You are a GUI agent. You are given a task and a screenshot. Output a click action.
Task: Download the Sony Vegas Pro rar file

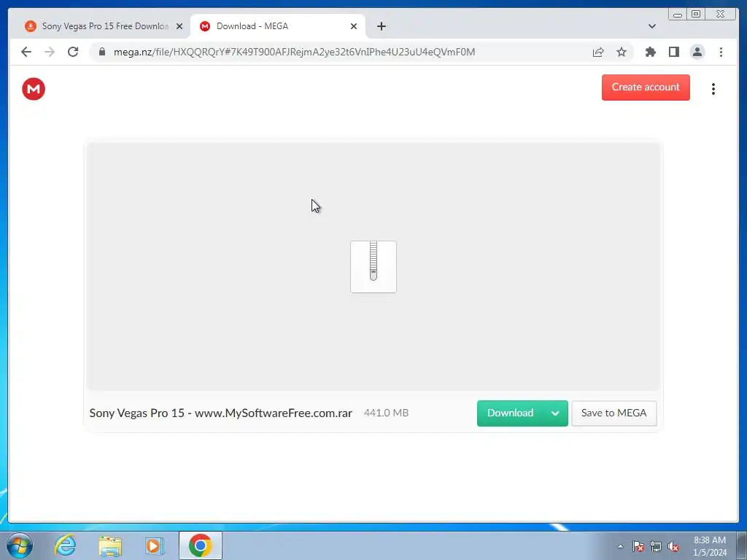pyautogui.click(x=510, y=413)
